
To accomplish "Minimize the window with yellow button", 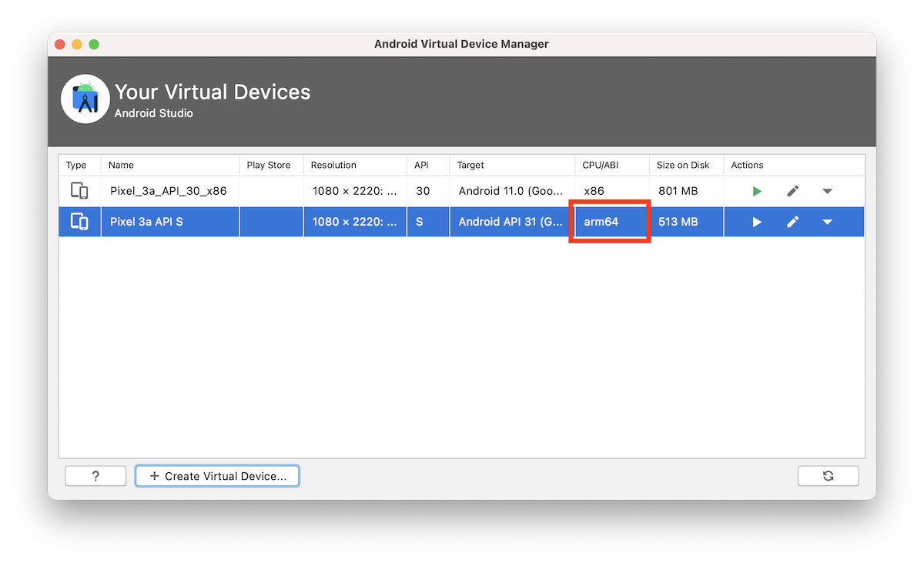I will 77,45.
